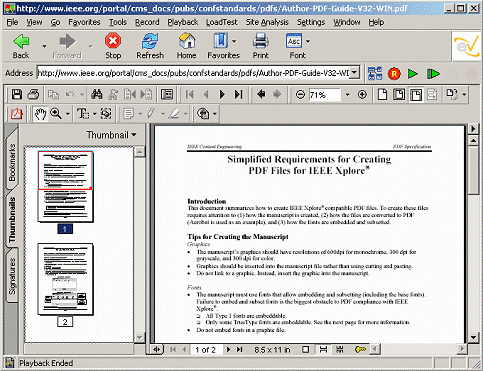Select the Hand tool
Screen dimensions: 483x371
[40, 114]
